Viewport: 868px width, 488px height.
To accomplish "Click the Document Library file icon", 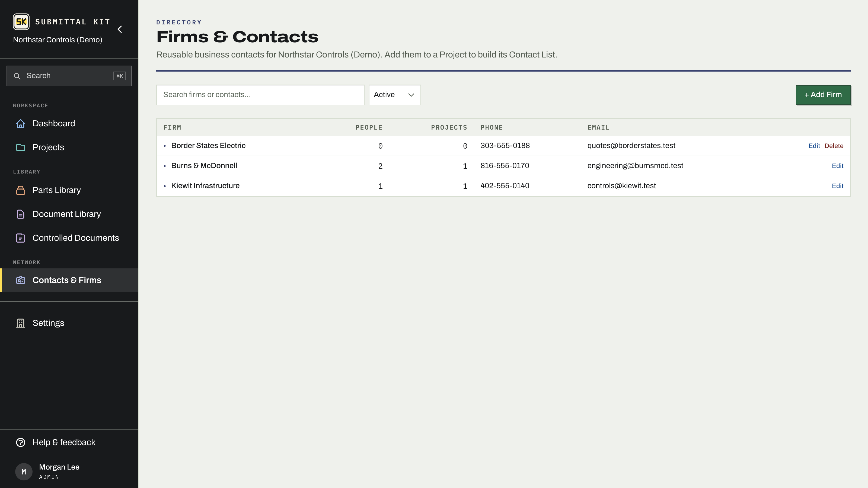I will [x=21, y=214].
